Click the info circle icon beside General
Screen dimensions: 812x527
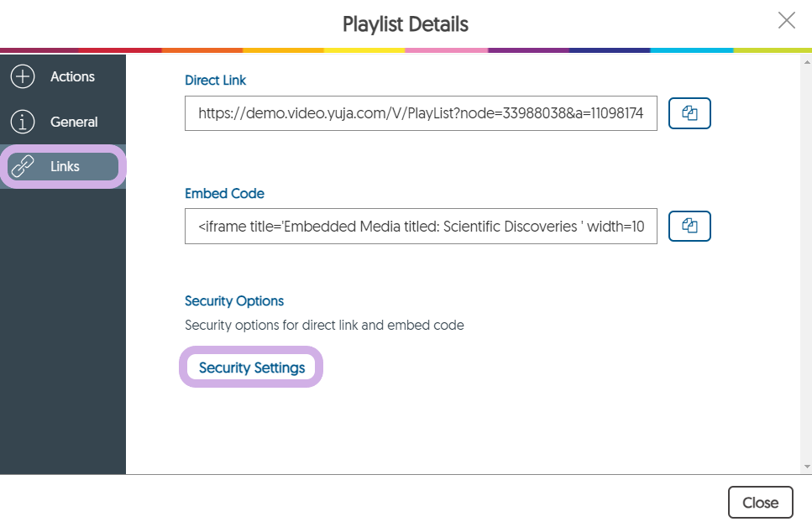(22, 123)
